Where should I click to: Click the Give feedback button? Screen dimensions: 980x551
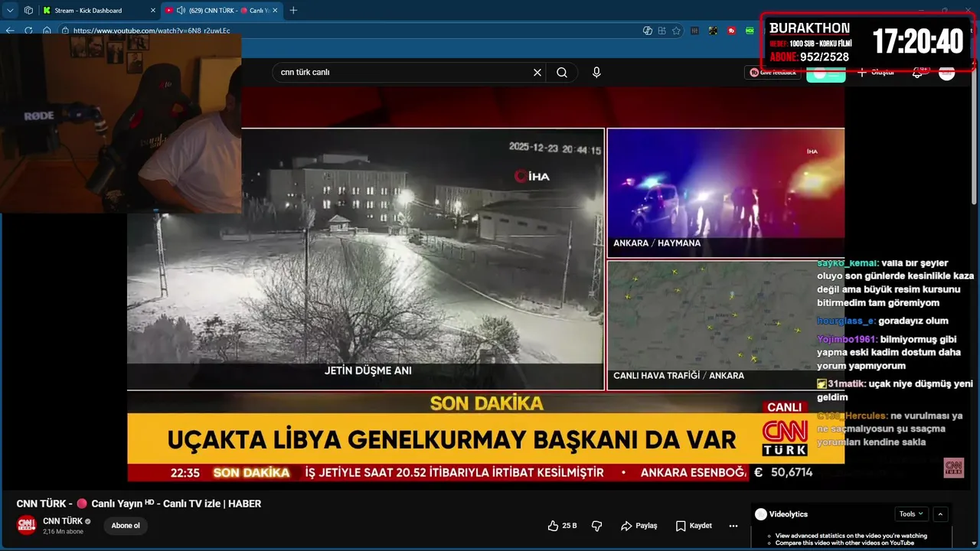pyautogui.click(x=773, y=72)
